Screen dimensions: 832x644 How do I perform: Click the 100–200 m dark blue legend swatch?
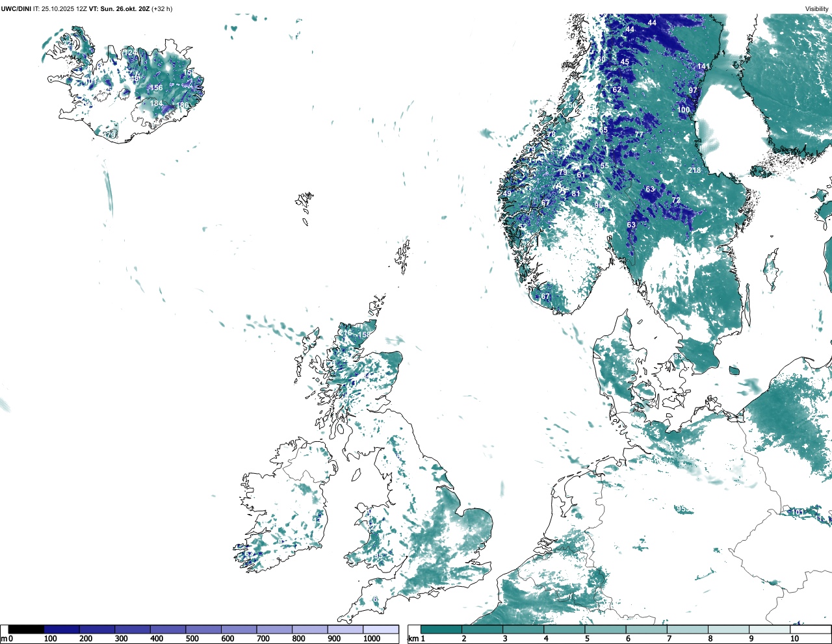(62, 629)
